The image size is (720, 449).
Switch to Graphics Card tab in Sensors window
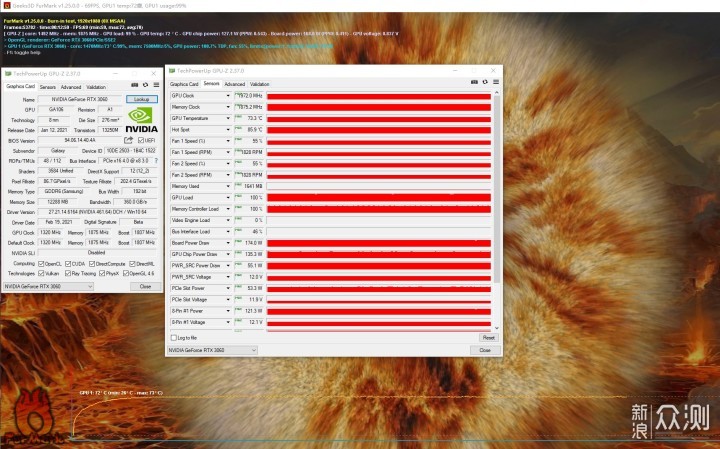coord(184,84)
